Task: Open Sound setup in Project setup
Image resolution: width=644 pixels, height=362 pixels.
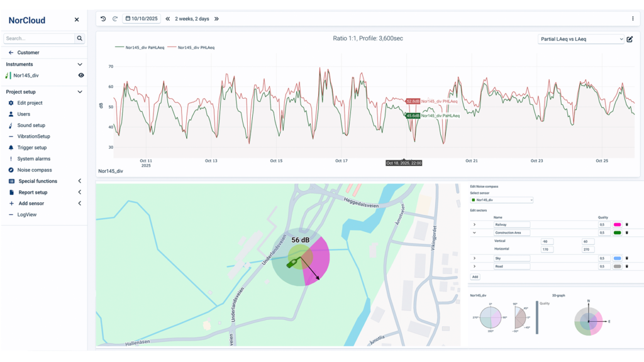Action: click(x=31, y=125)
